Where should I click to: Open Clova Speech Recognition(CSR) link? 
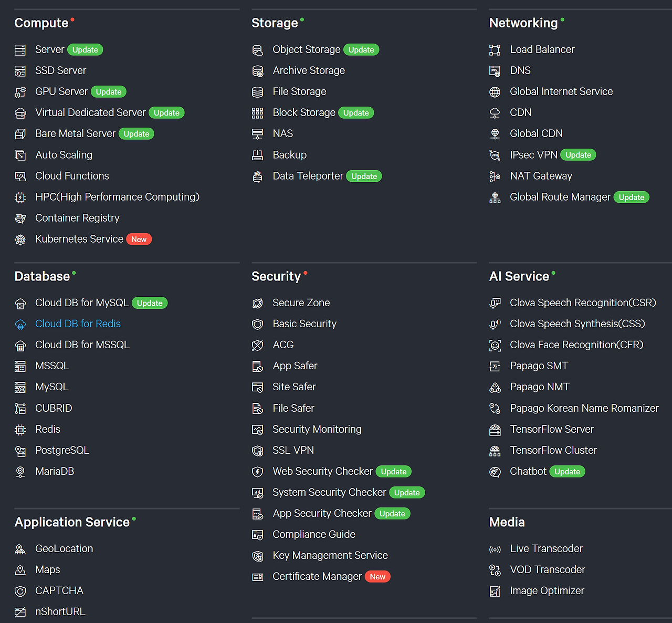click(583, 303)
